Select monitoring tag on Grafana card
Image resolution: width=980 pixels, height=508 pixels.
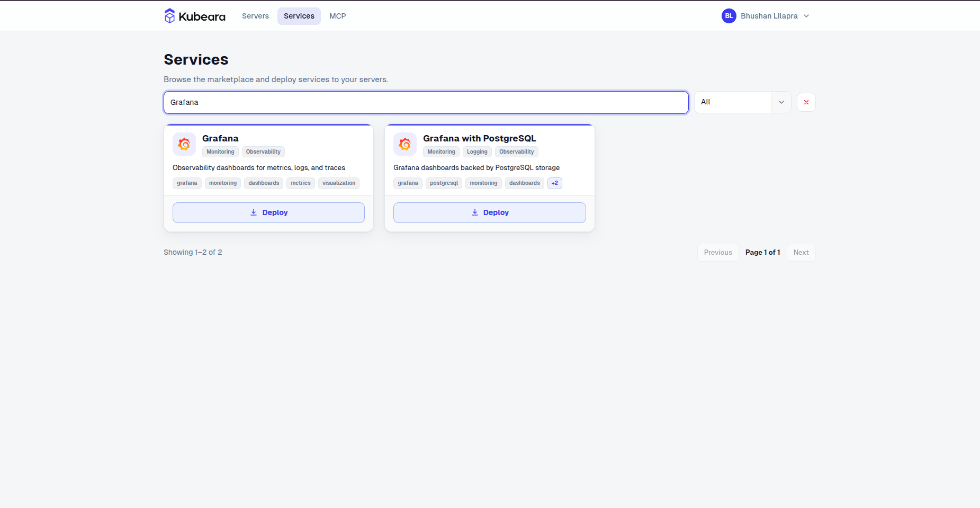pyautogui.click(x=223, y=183)
